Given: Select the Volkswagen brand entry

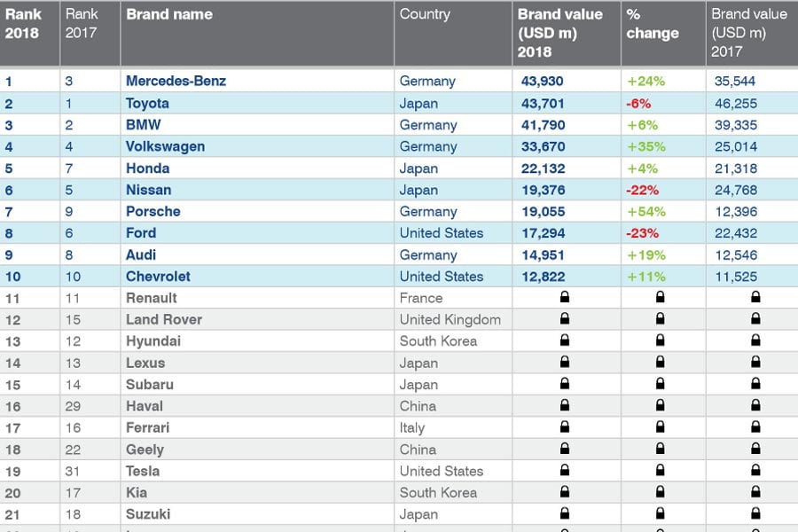Looking at the screenshot, I should 165,146.
